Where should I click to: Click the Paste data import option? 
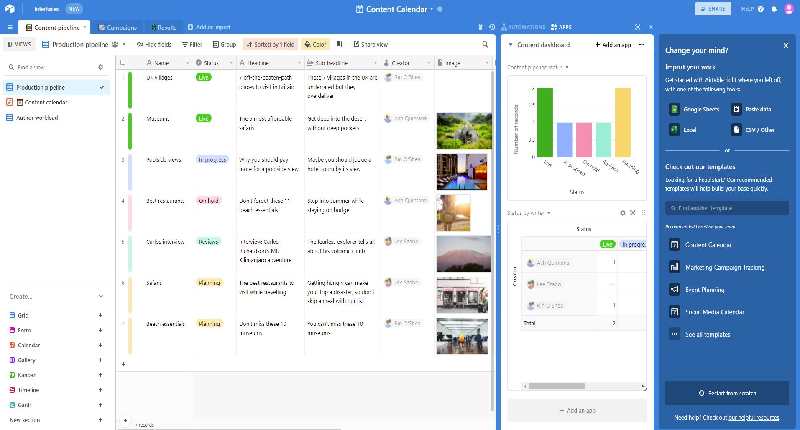click(x=751, y=109)
